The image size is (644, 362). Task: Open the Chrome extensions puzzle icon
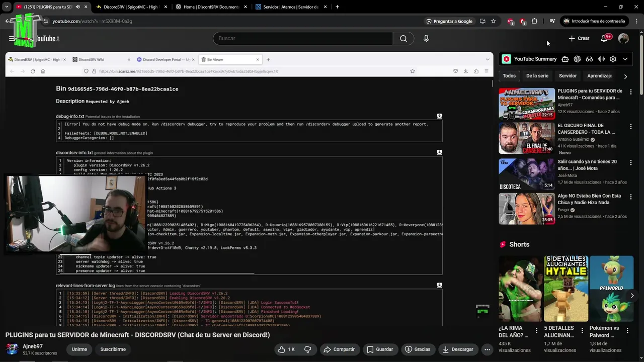pos(534,21)
